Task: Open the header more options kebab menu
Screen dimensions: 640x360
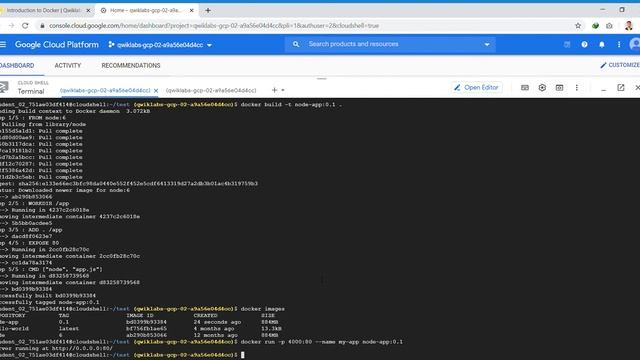Action: click(619, 44)
